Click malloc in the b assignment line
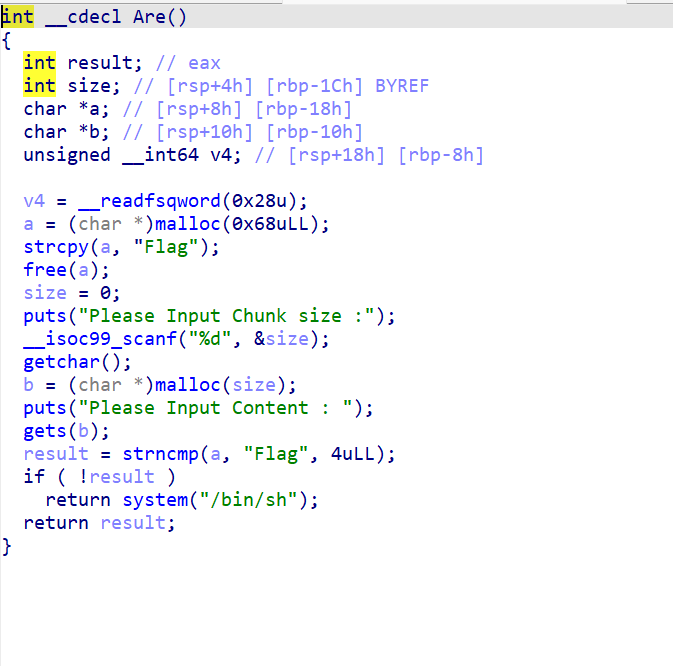673x666 pixels. pos(188,385)
